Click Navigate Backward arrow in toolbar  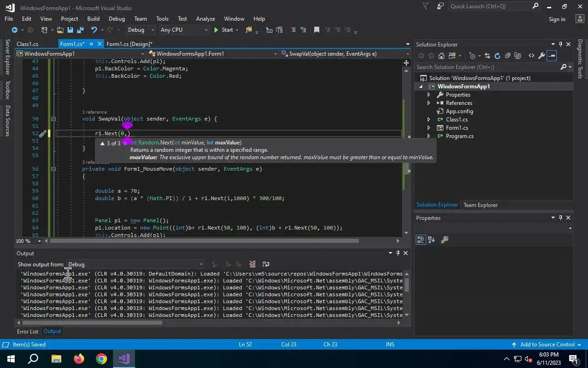[x=15, y=30]
